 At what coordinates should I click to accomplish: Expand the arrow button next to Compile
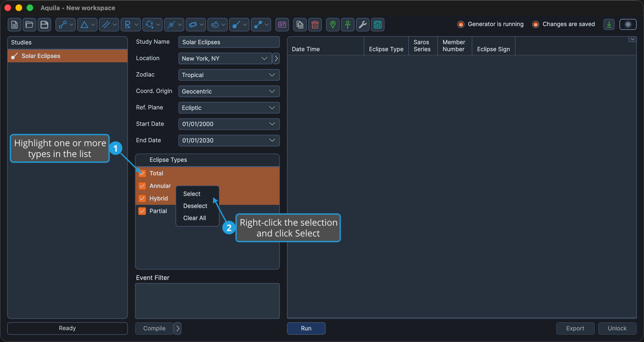pyautogui.click(x=178, y=328)
